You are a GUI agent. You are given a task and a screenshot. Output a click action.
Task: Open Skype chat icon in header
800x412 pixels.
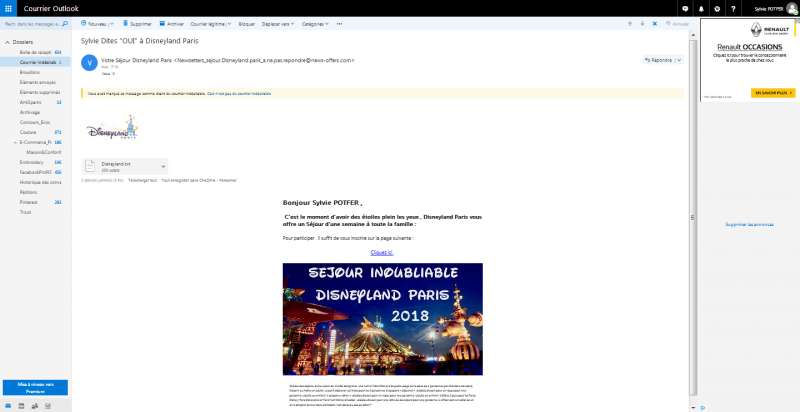click(683, 8)
